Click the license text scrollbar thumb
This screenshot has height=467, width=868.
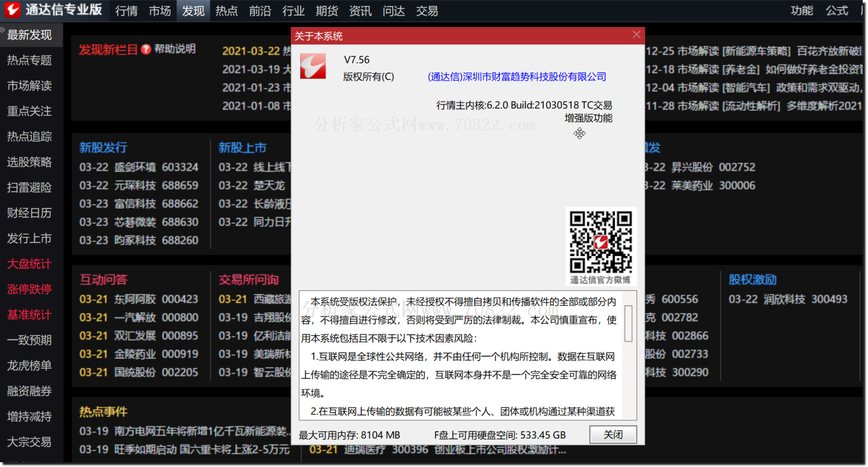(x=628, y=323)
